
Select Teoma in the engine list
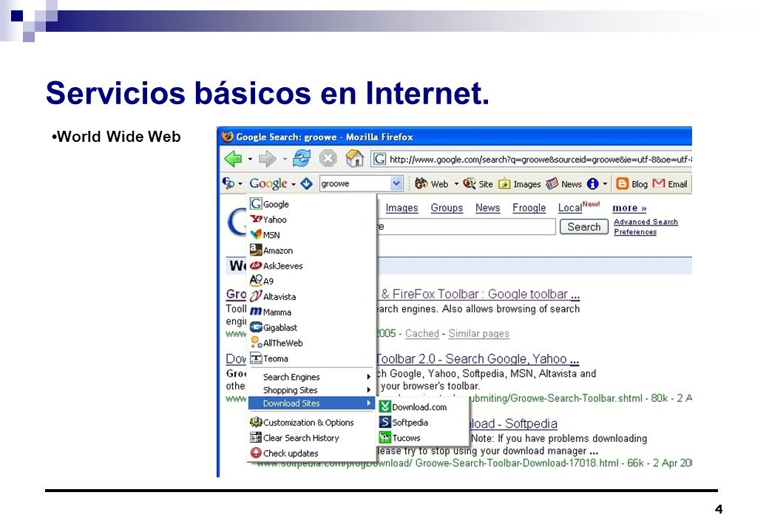[x=312, y=358]
